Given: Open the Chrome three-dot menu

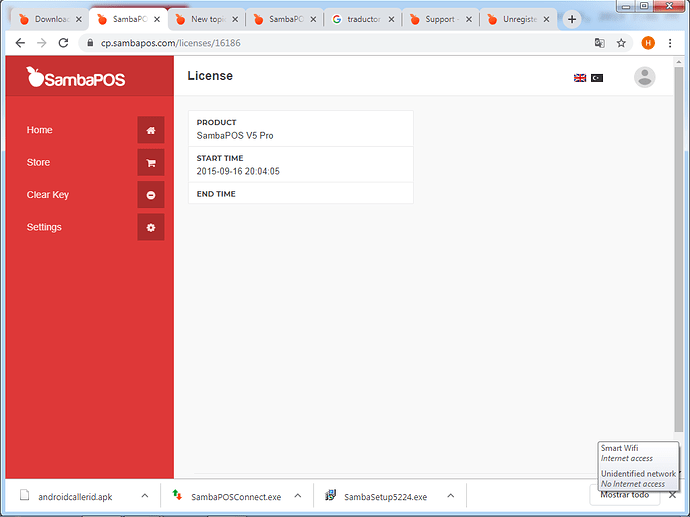Looking at the screenshot, I should [x=670, y=43].
